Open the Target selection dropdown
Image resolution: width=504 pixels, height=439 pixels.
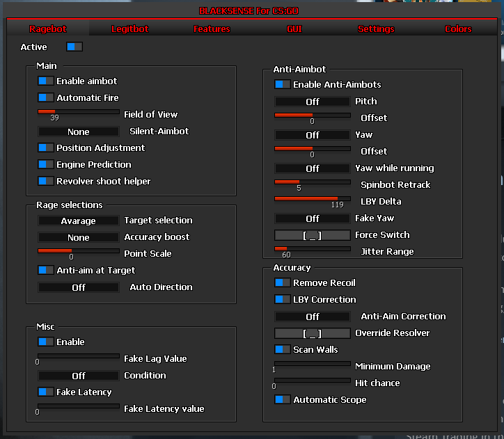pyautogui.click(x=79, y=221)
